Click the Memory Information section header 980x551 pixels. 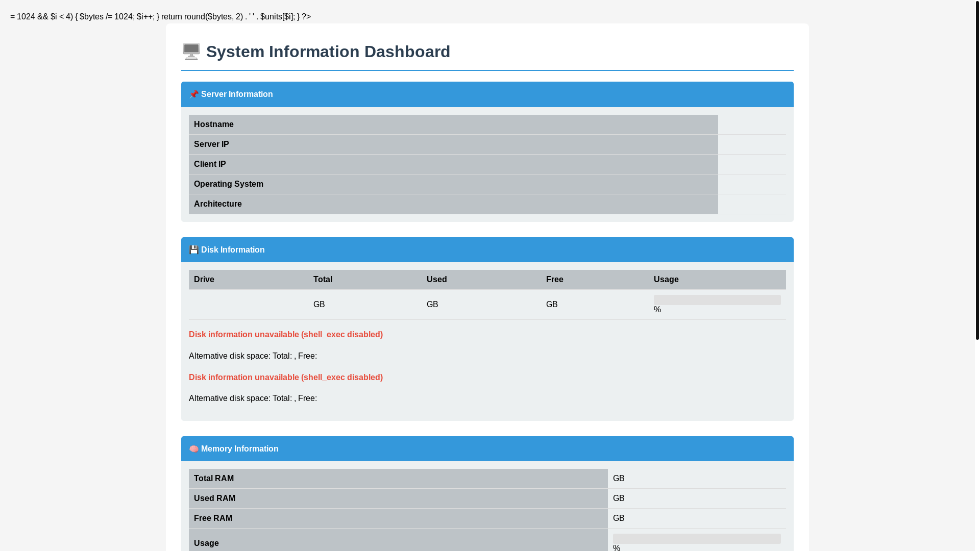pyautogui.click(x=487, y=449)
